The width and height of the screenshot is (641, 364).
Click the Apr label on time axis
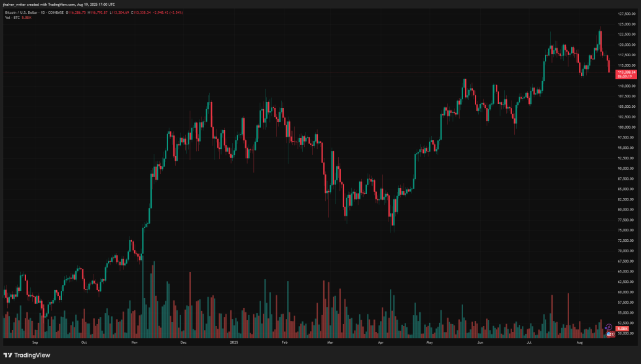[x=381, y=342]
